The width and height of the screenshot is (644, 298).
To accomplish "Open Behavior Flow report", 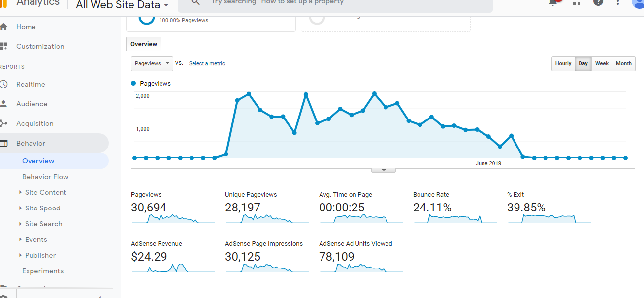I will tap(45, 177).
